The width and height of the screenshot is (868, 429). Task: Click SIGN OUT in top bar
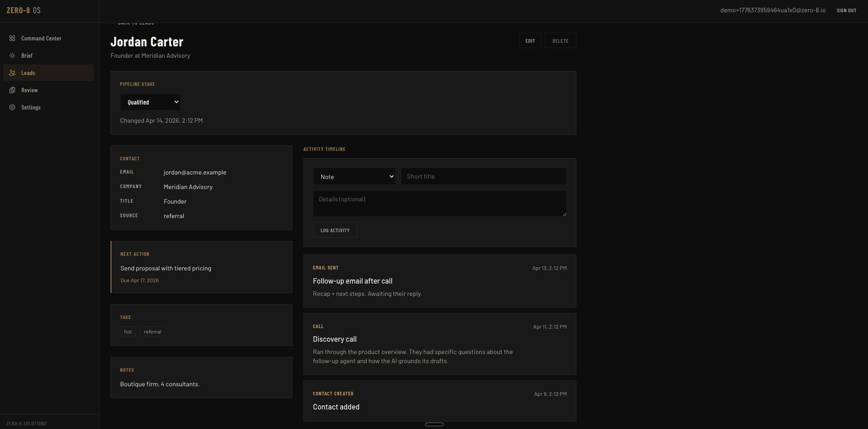point(847,10)
